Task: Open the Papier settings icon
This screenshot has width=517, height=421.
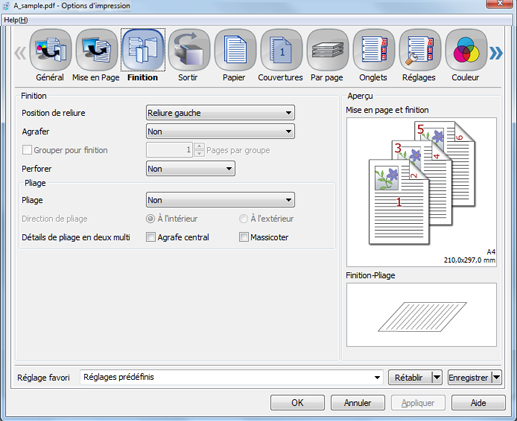Action: click(x=235, y=50)
